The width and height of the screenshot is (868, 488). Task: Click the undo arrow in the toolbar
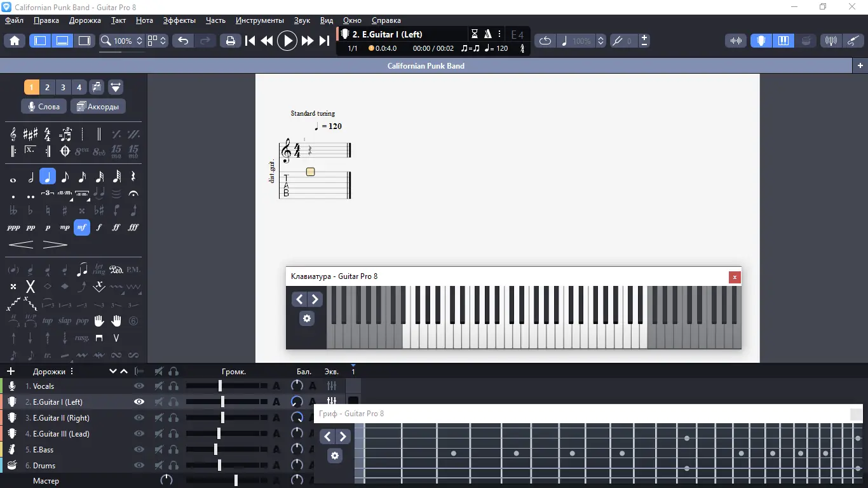(x=183, y=41)
